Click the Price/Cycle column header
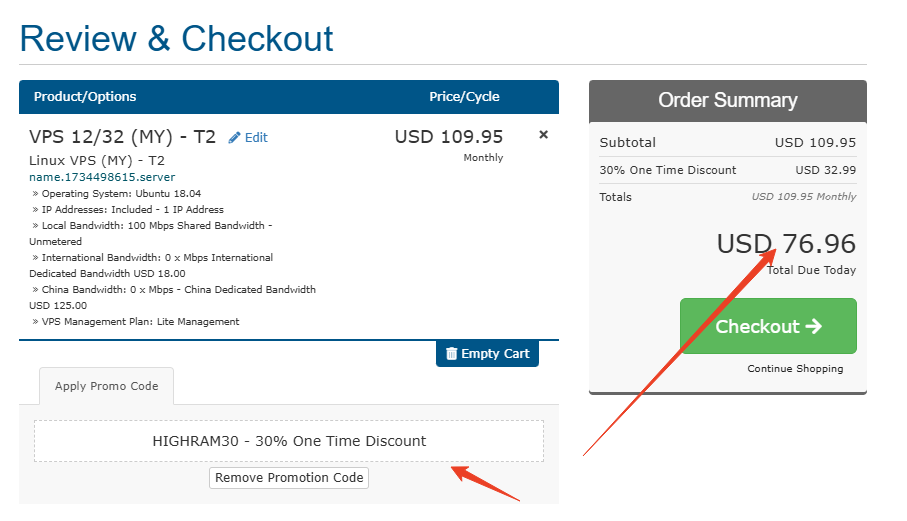 tap(464, 97)
